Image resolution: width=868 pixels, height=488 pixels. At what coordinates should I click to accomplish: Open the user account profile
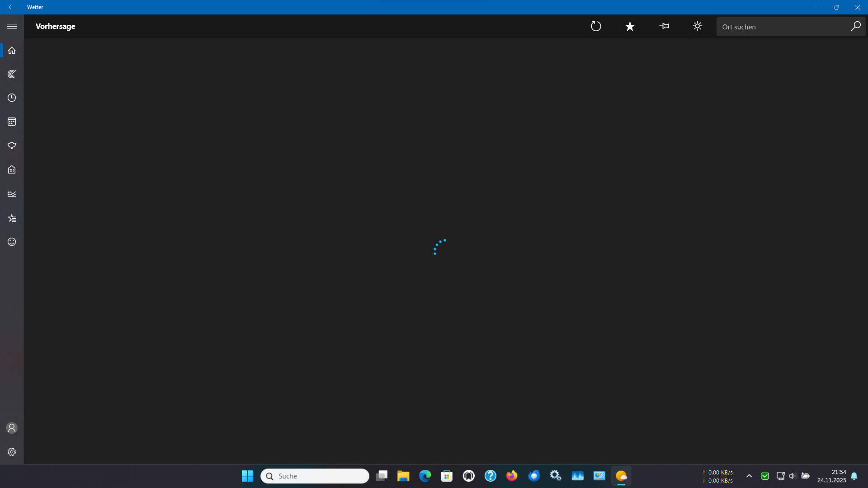pyautogui.click(x=12, y=428)
